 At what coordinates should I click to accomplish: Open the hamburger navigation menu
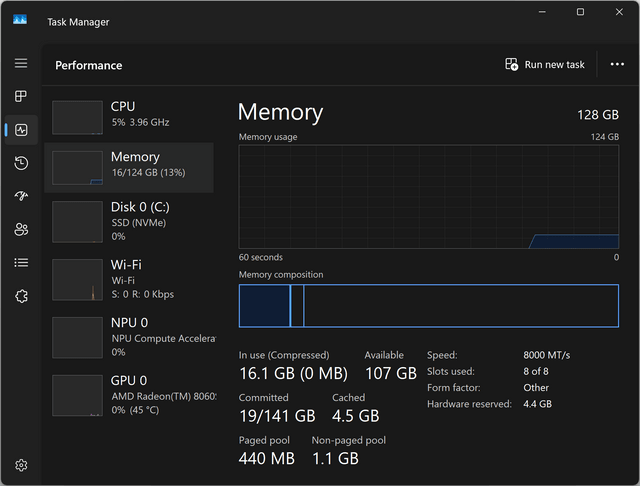tap(21, 63)
